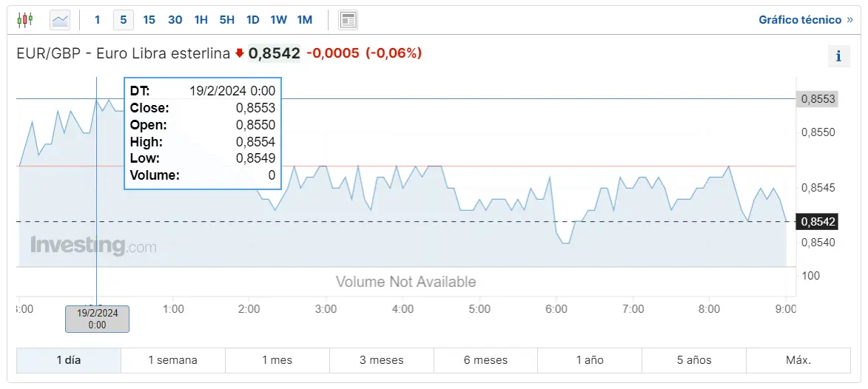Select the 6 meses range tab
The image size is (868, 389).
point(485,360)
